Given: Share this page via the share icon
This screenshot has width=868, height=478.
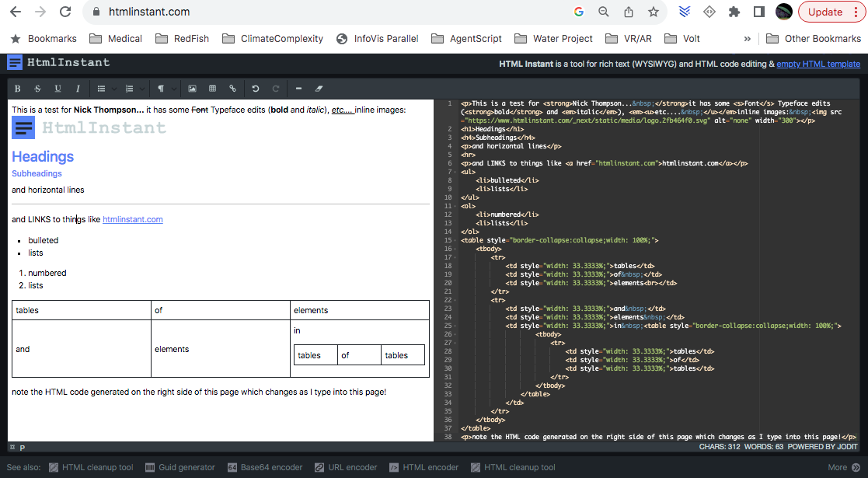Looking at the screenshot, I should [629, 12].
